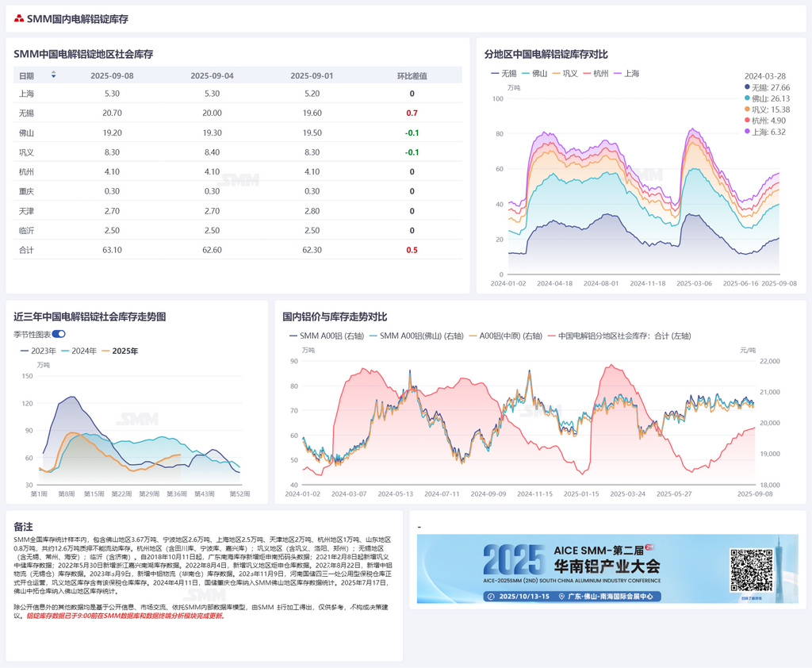Click the red 0.5 total change value
Screen dimensions: 812x668
point(412,250)
